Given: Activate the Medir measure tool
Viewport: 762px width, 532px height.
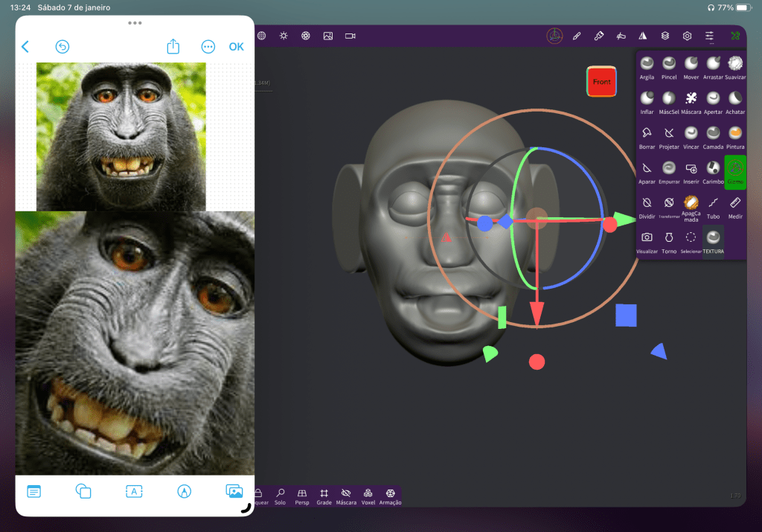Looking at the screenshot, I should [735, 205].
